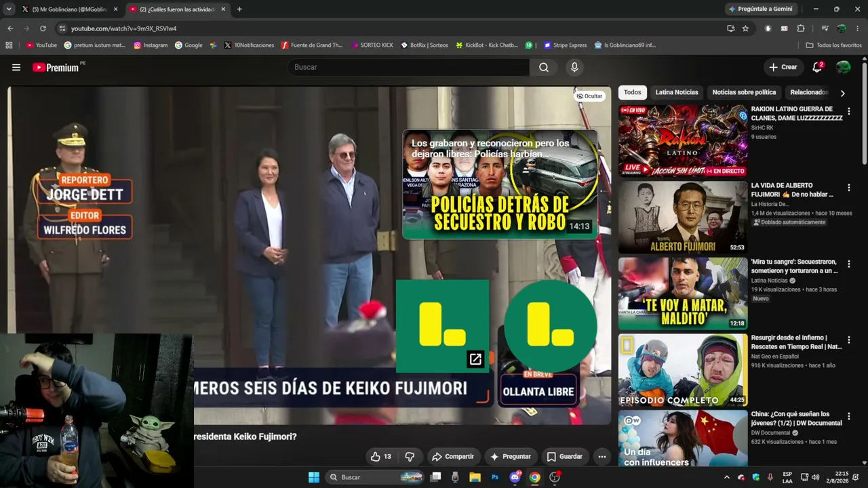Bookmark this page with the star
Screen dimensions: 868x488
(745, 28)
